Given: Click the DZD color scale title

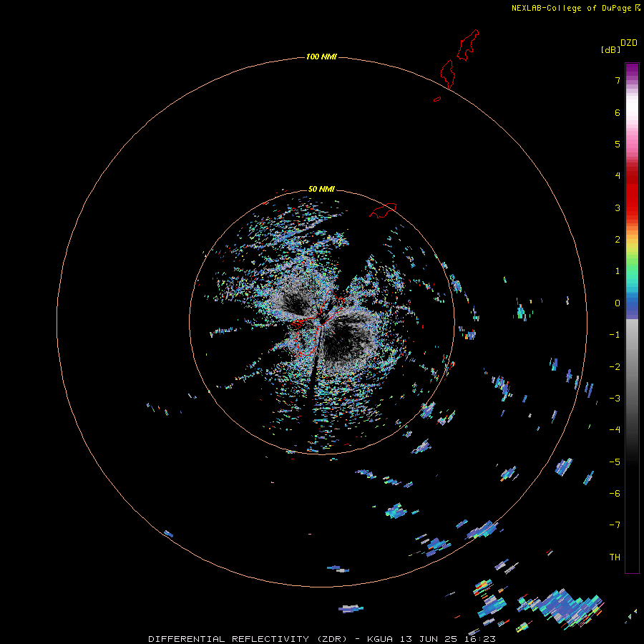Looking at the screenshot, I should pos(628,43).
